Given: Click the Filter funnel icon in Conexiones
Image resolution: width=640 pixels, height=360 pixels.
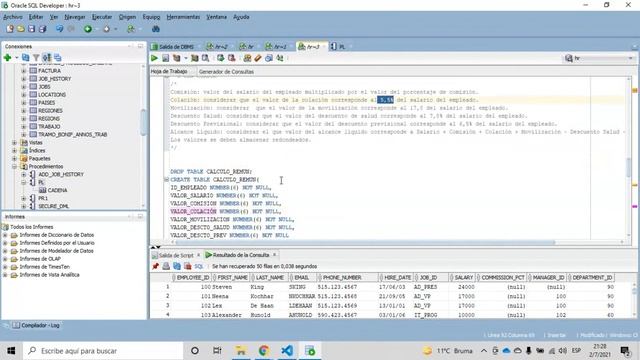Looking at the screenshot, I should pyautogui.click(x=36, y=58).
